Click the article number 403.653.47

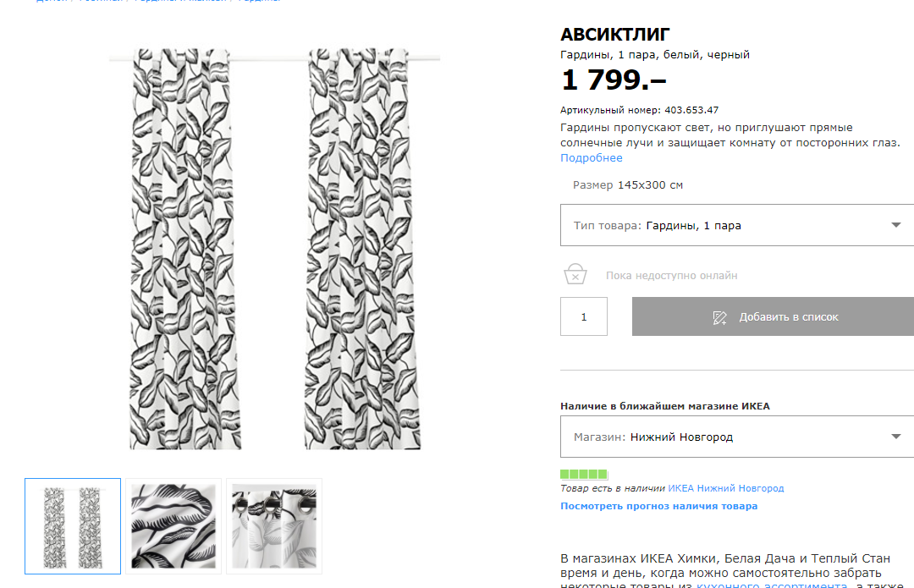pyautogui.click(x=691, y=110)
